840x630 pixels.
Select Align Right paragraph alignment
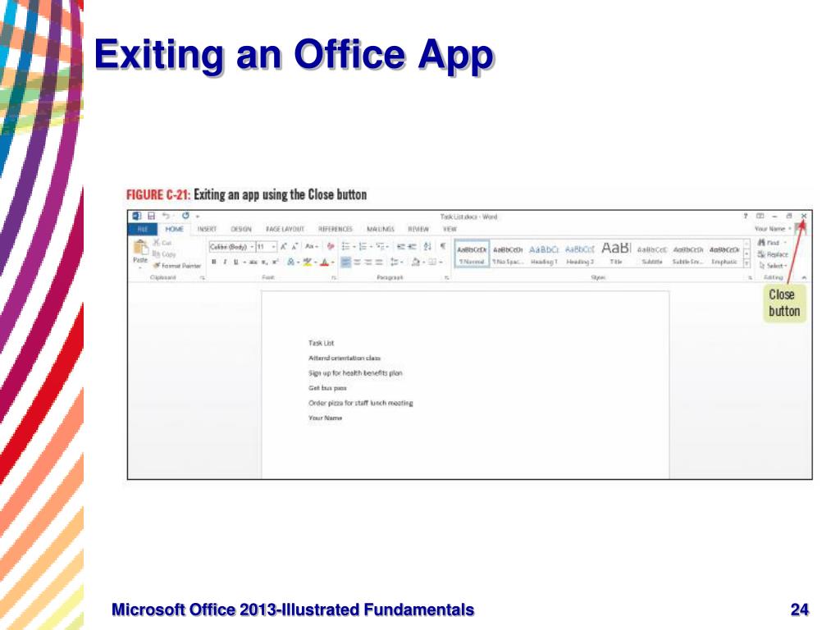coord(368,262)
